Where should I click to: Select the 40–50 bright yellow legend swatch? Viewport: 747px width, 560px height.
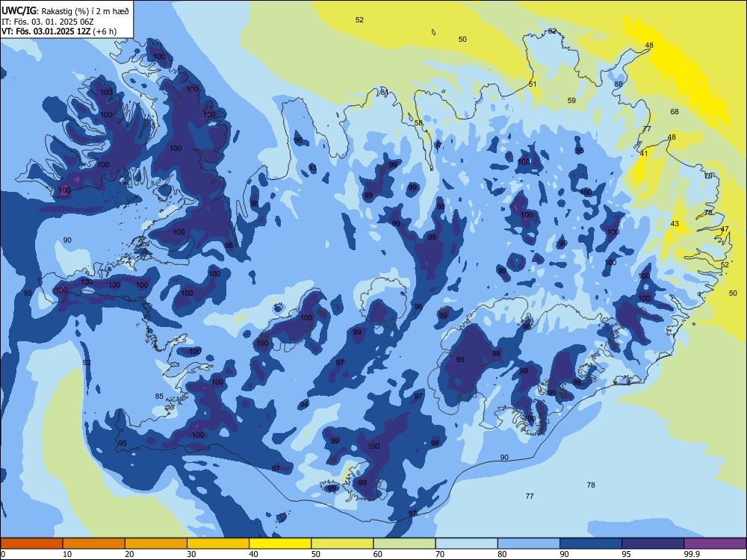pos(280,544)
